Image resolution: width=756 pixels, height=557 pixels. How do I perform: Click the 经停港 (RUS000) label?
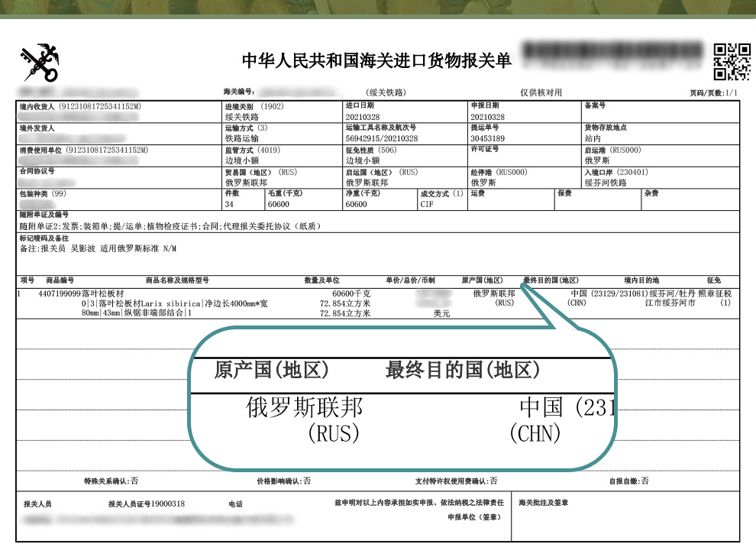tap(499, 172)
